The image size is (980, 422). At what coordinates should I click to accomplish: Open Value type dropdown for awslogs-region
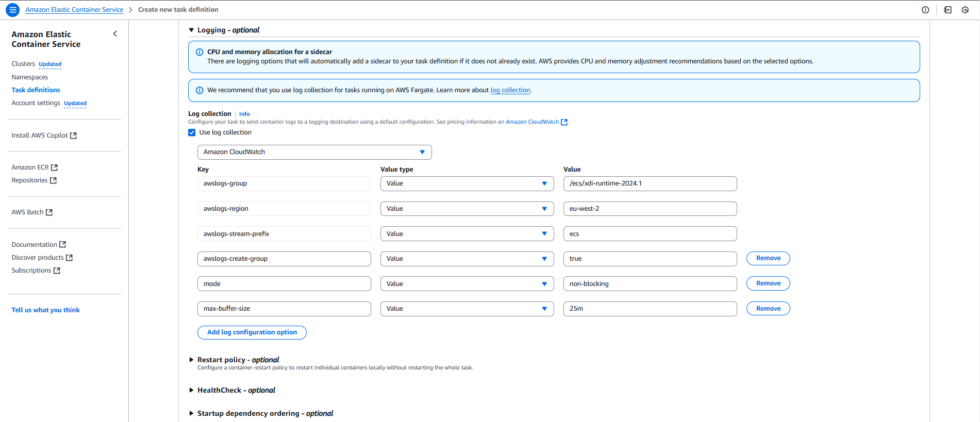(467, 209)
